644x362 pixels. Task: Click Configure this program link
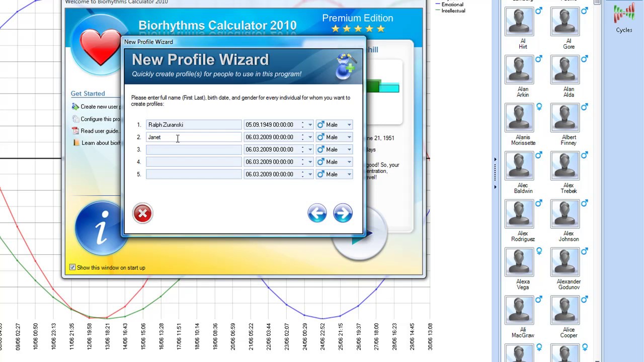101,119
